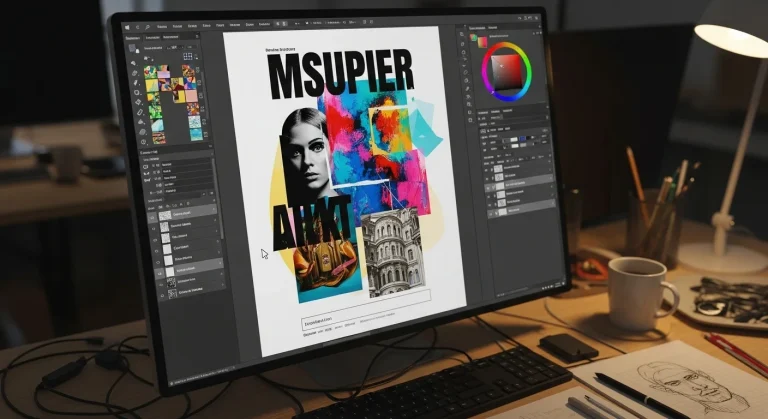Toggle visibility of the highlighted left-panel layer
Screen dimensions: 768x419
coord(153,270)
